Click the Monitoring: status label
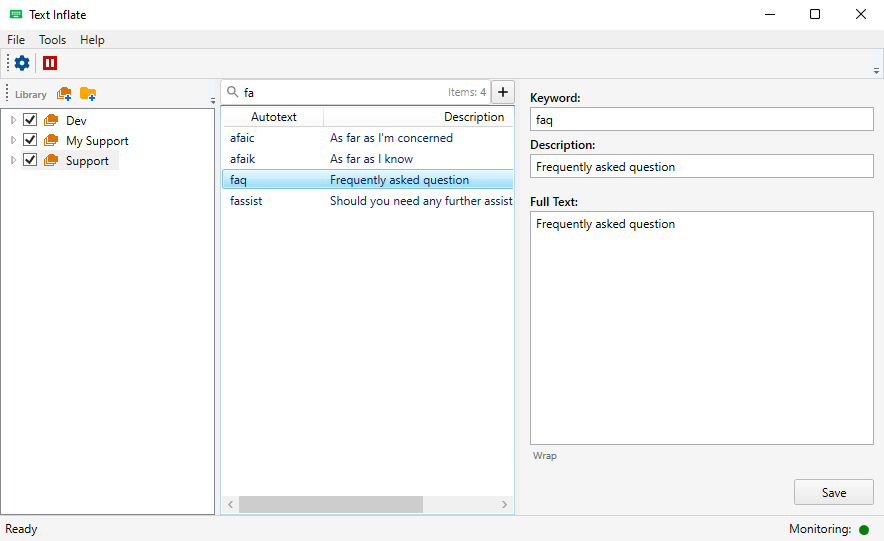This screenshot has height=541, width=884. coord(820,529)
